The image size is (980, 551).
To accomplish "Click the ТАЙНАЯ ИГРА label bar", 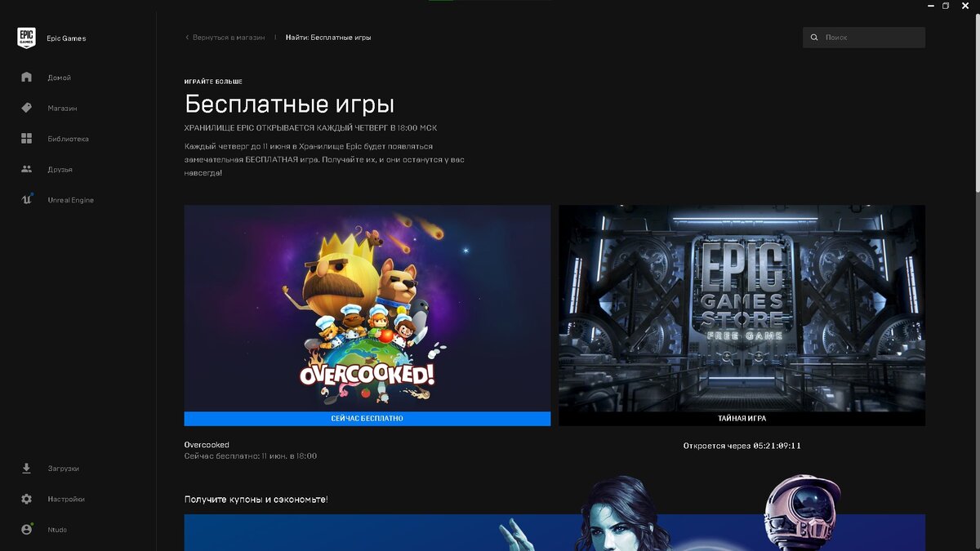I will [742, 419].
